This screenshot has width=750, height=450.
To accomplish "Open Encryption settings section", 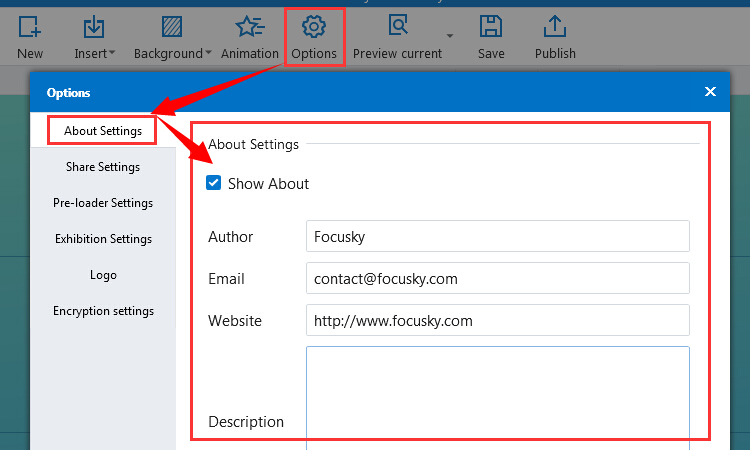I will [103, 311].
